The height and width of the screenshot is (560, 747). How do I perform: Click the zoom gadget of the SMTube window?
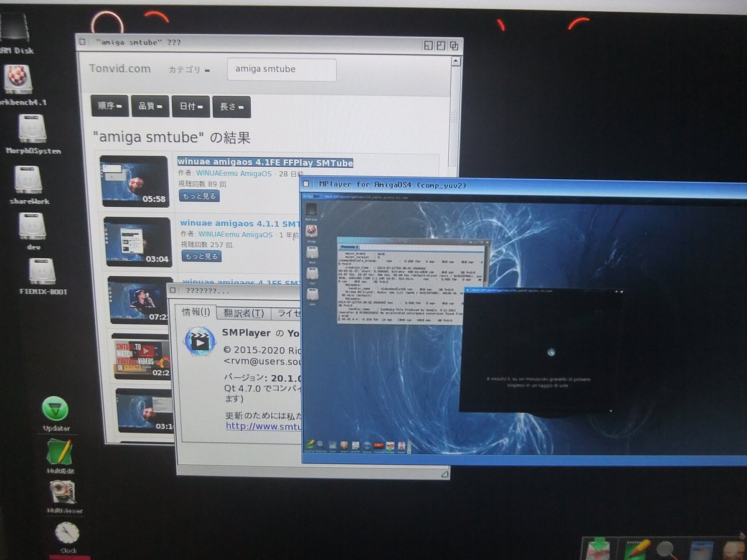(x=441, y=45)
